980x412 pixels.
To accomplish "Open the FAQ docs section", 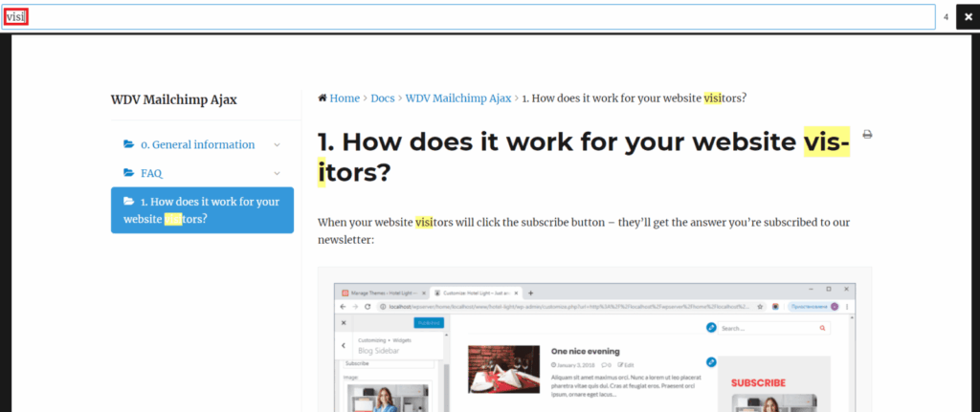I will pyautogui.click(x=151, y=174).
